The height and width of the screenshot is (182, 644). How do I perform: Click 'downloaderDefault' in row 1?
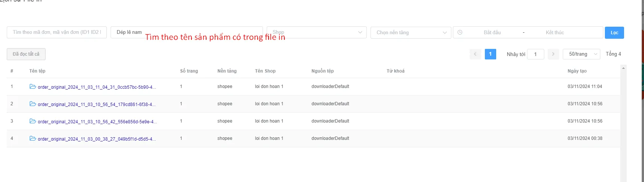(x=330, y=86)
